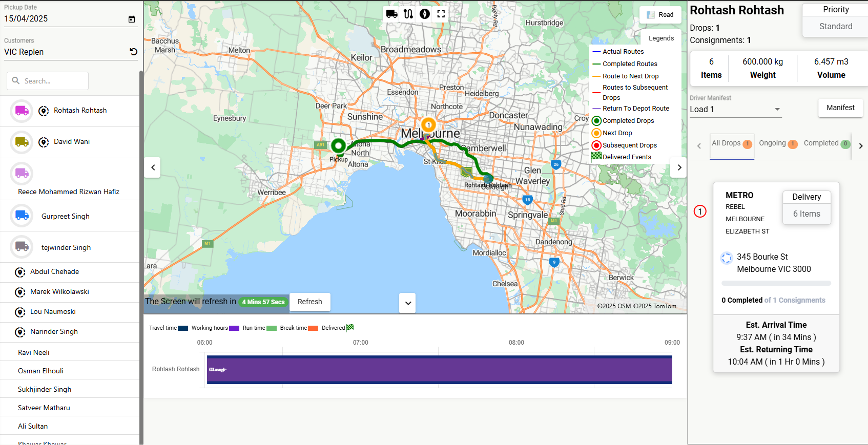
Task: Click the Refresh button
Action: (310, 302)
